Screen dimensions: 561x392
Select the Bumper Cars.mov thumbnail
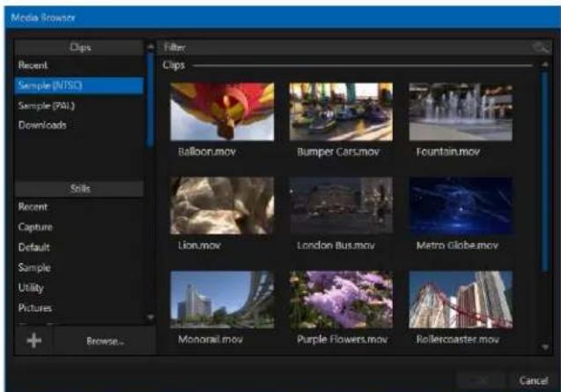[x=341, y=111]
